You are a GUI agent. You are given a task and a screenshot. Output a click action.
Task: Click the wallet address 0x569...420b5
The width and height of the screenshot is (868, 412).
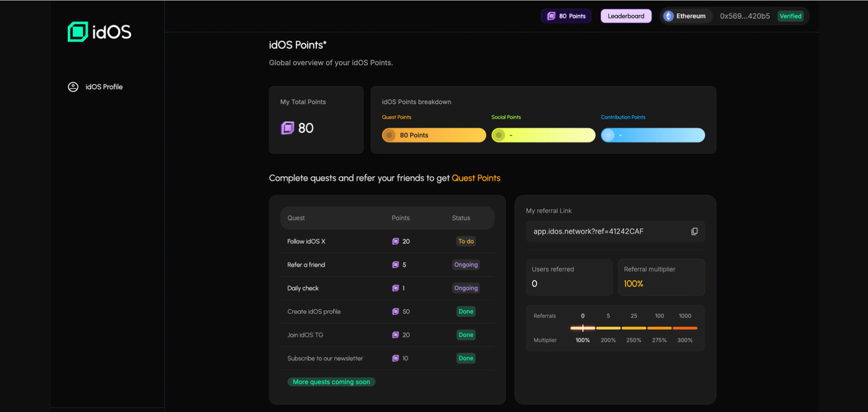744,16
